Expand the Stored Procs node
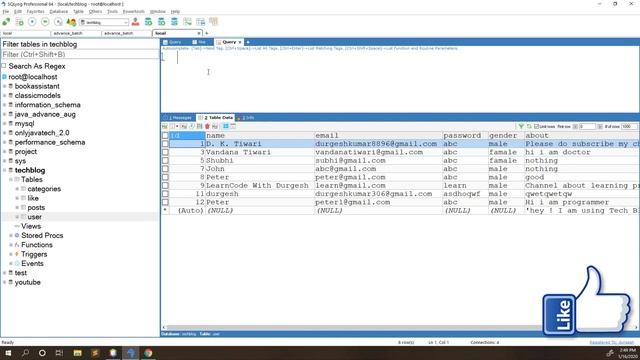Image resolution: width=640 pixels, height=360 pixels. [11, 236]
